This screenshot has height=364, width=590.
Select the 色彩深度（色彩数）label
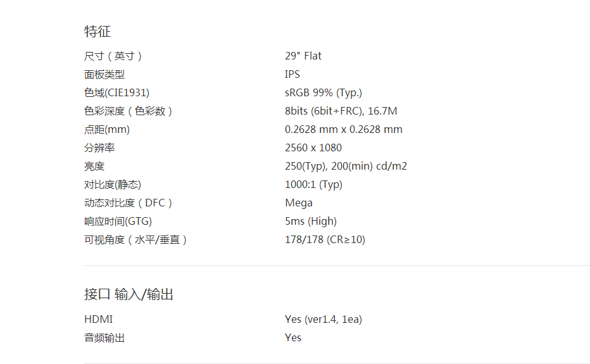[x=129, y=111]
